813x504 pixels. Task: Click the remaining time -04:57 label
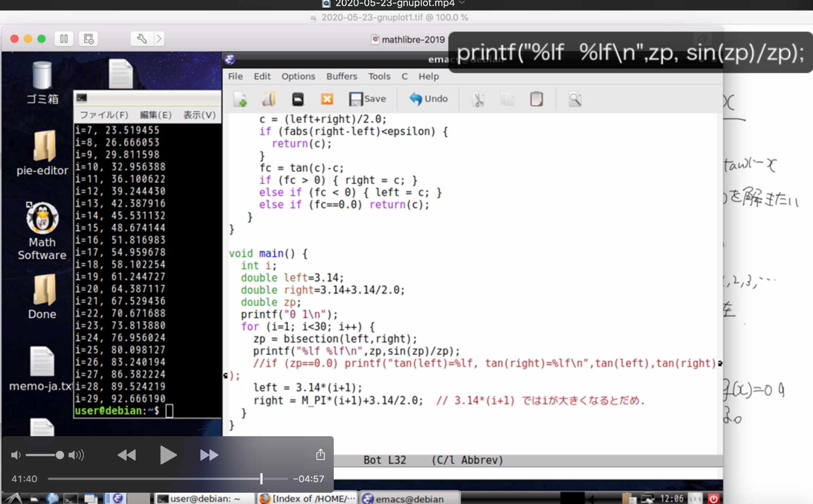tap(309, 479)
